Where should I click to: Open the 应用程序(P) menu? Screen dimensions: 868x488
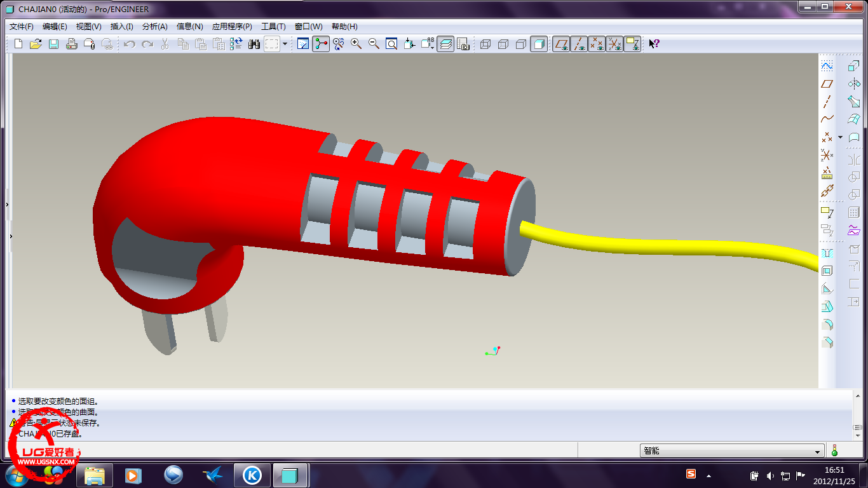click(232, 27)
